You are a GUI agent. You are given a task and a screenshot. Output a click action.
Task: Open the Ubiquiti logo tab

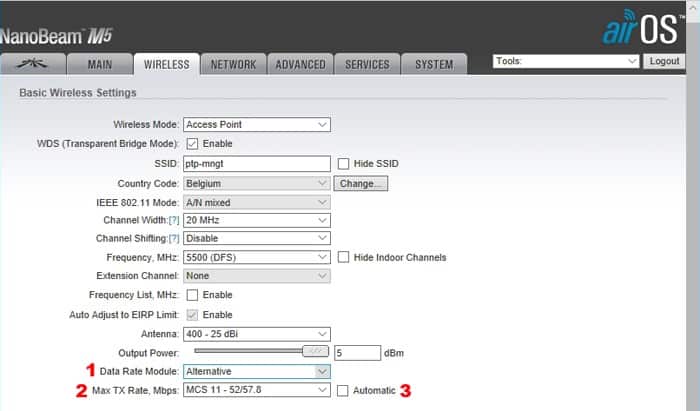33,64
